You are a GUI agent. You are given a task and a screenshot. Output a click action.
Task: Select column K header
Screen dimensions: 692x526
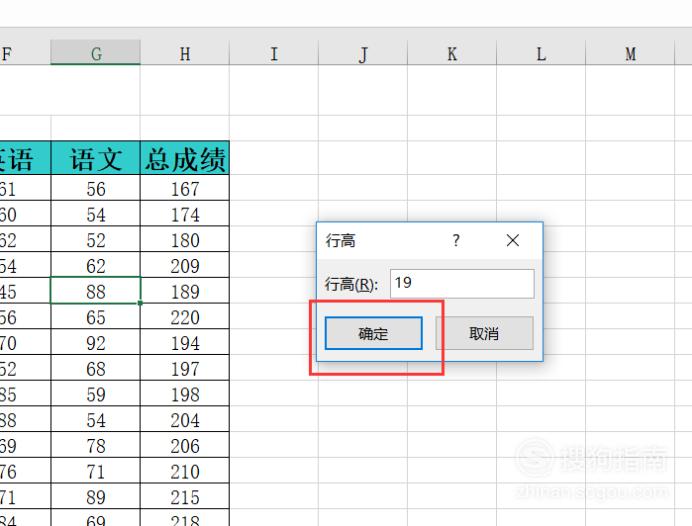452,53
